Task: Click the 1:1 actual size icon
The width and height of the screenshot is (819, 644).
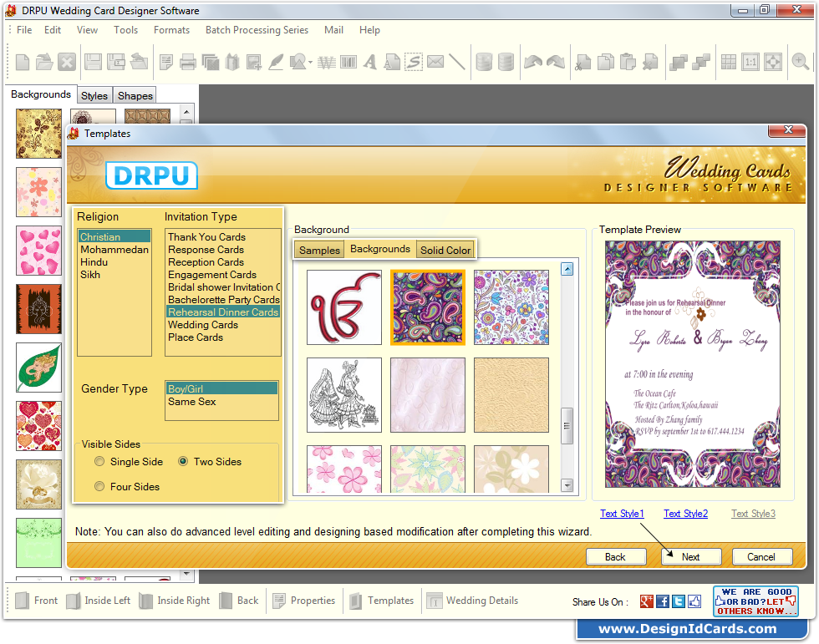Action: pyautogui.click(x=750, y=62)
